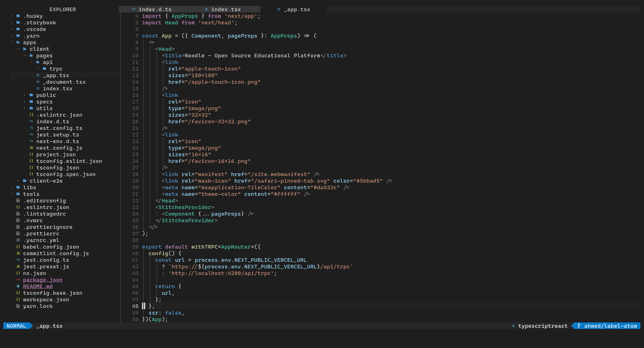The width and height of the screenshot is (644, 348).
Task: Click the TS icon beside index.d.ts in explorer
Action: [31, 121]
